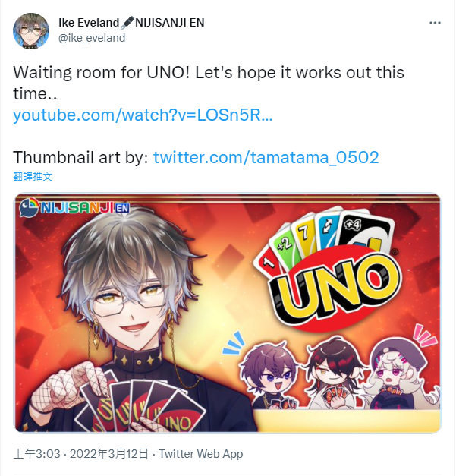Open the Ike Eveland display name link
Viewport: 456px width, 476px height.
pyautogui.click(x=89, y=23)
